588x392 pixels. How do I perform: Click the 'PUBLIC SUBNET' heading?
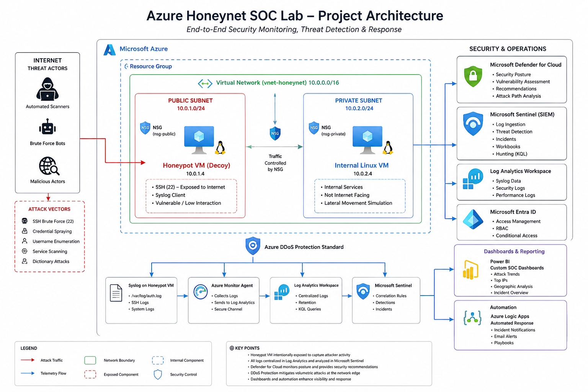[190, 100]
